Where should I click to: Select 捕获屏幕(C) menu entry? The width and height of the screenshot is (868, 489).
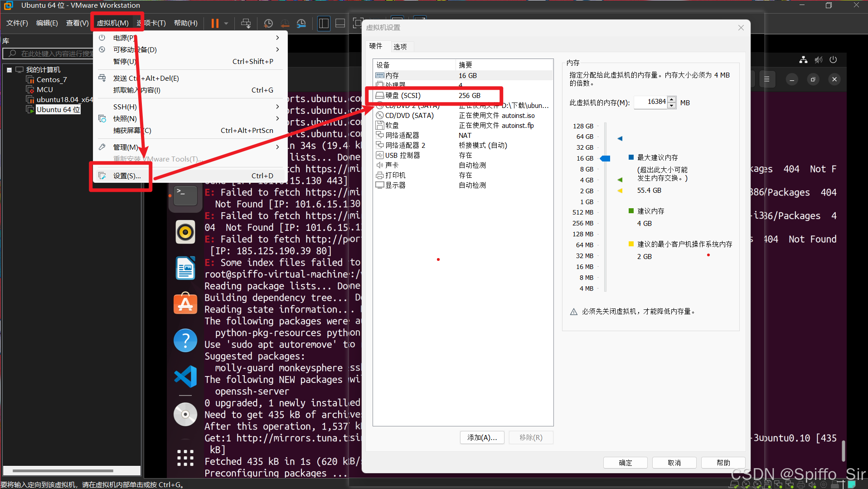(189, 130)
